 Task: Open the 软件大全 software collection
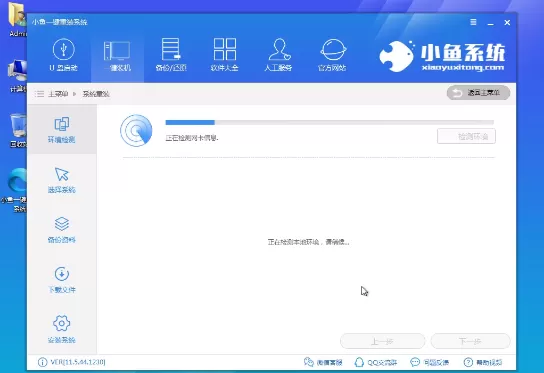[224, 54]
